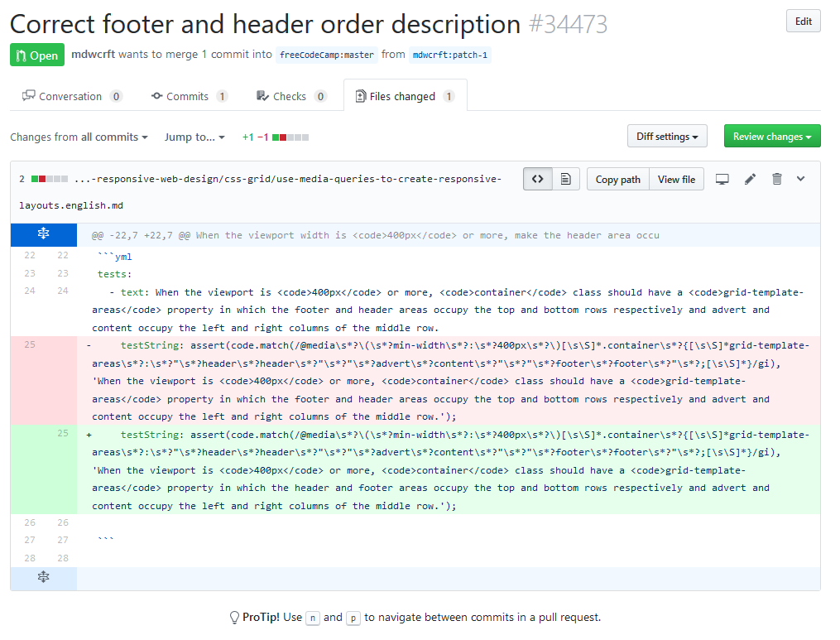The image size is (840, 640).
Task: Click the Commits tab commit icon
Action: pos(157,96)
